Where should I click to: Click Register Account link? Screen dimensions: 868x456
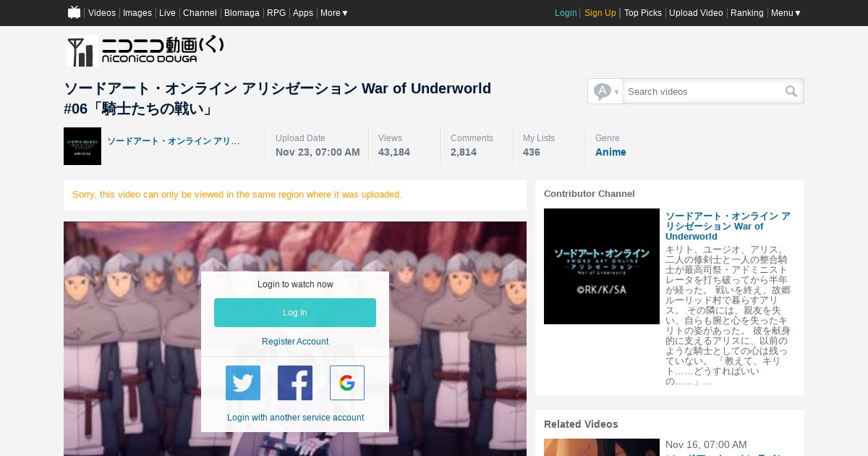(x=295, y=342)
